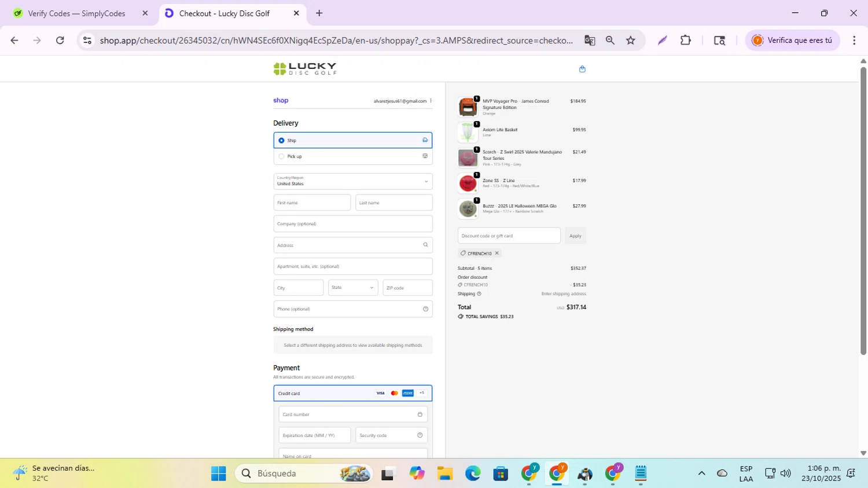Image resolution: width=868 pixels, height=488 pixels.
Task: Reload the checkout page
Action: click(60, 41)
